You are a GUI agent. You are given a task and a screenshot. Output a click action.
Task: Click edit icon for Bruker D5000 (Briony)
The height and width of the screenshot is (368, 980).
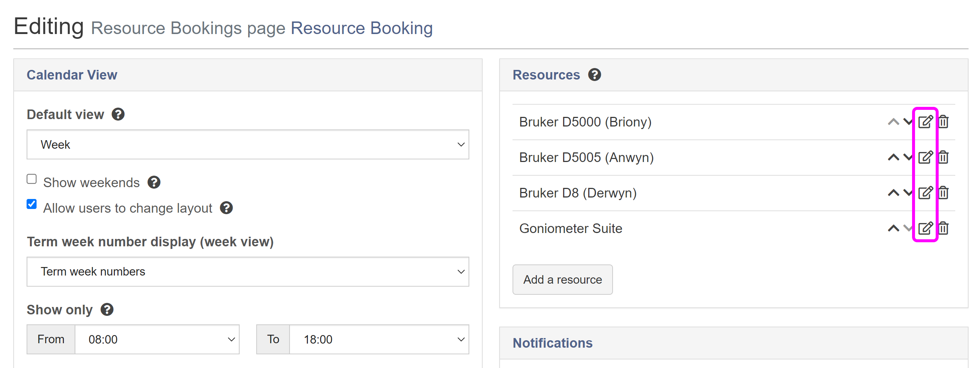click(925, 122)
